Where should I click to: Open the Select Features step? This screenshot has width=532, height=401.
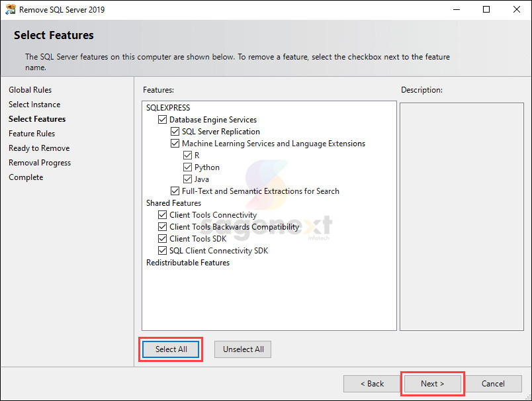37,119
